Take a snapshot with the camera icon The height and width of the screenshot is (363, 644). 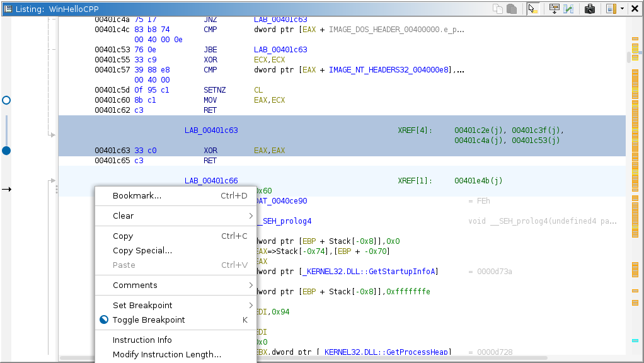tap(590, 9)
